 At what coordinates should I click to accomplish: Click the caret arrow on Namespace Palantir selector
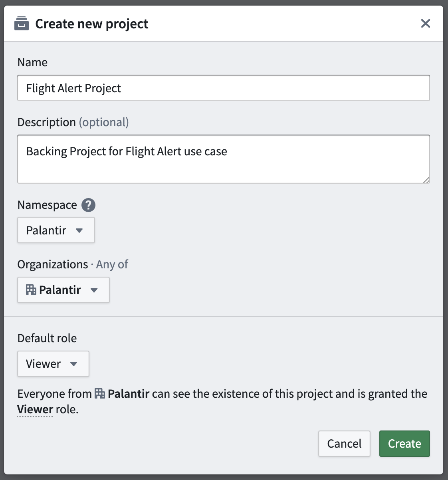[79, 230]
